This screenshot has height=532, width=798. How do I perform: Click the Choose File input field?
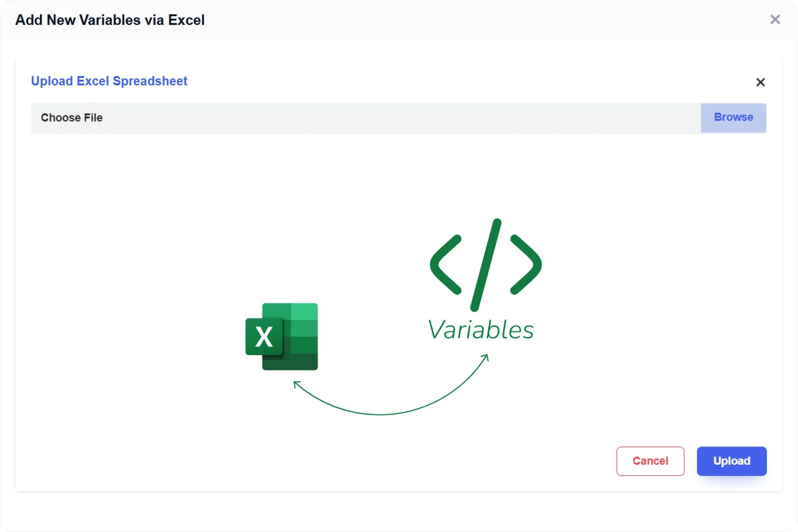pos(366,118)
